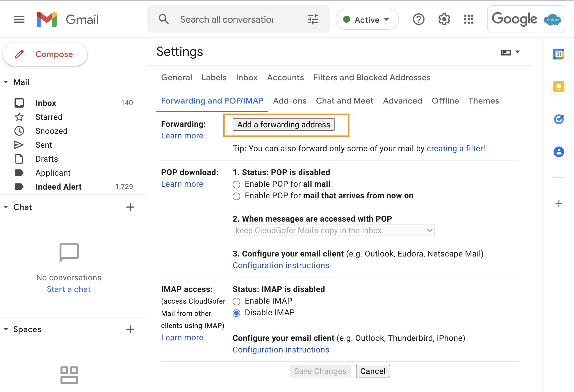Open POP Configuration instructions link
Viewport: 574px width, 392px height.
(x=281, y=266)
